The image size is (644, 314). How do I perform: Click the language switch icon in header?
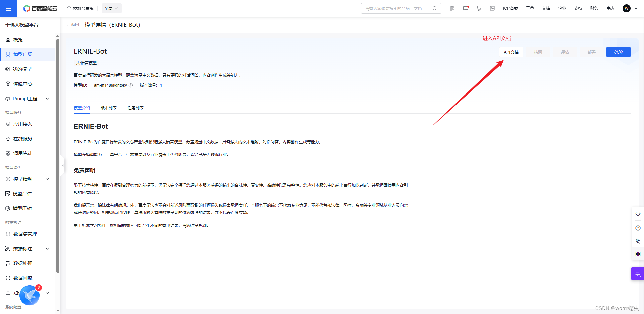coord(492,8)
